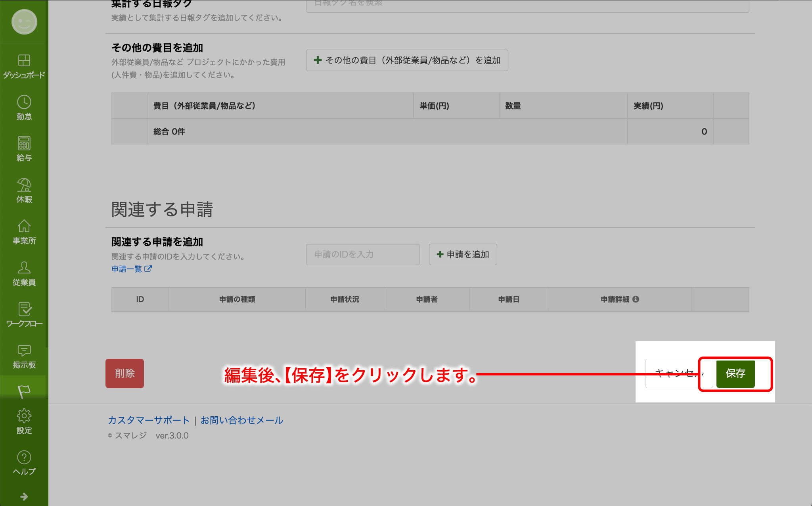Viewport: 812px width, 506px height.
Task: Click その他の費目を追加 add expense button
Action: [407, 60]
